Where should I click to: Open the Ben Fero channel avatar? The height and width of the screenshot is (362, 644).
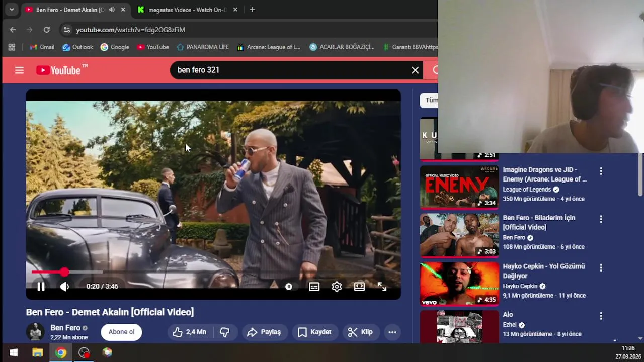pyautogui.click(x=35, y=332)
